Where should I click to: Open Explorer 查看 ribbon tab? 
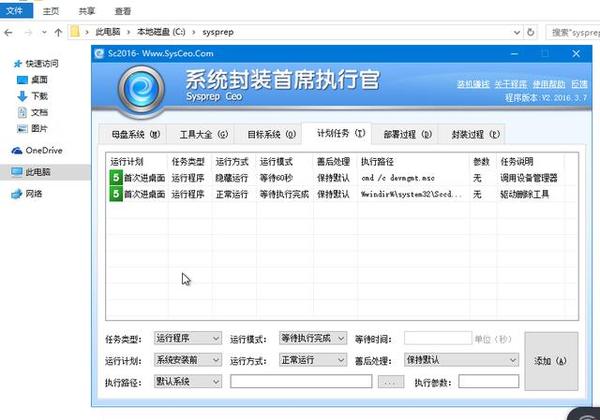point(123,11)
